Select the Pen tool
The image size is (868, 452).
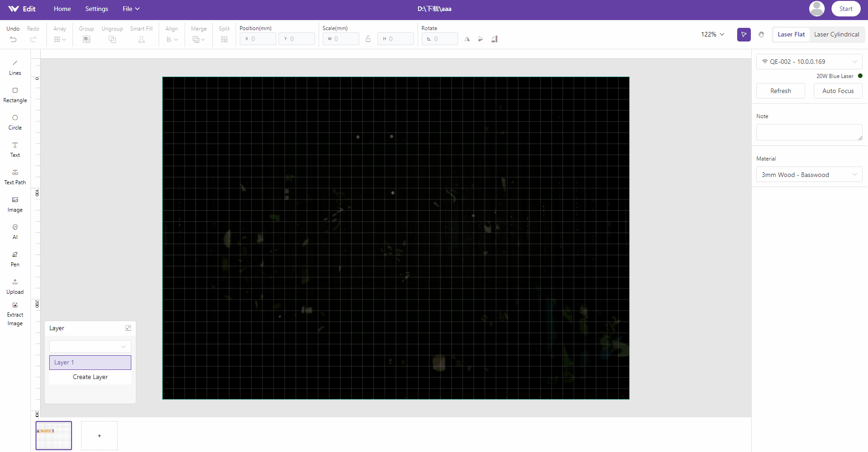tap(15, 259)
